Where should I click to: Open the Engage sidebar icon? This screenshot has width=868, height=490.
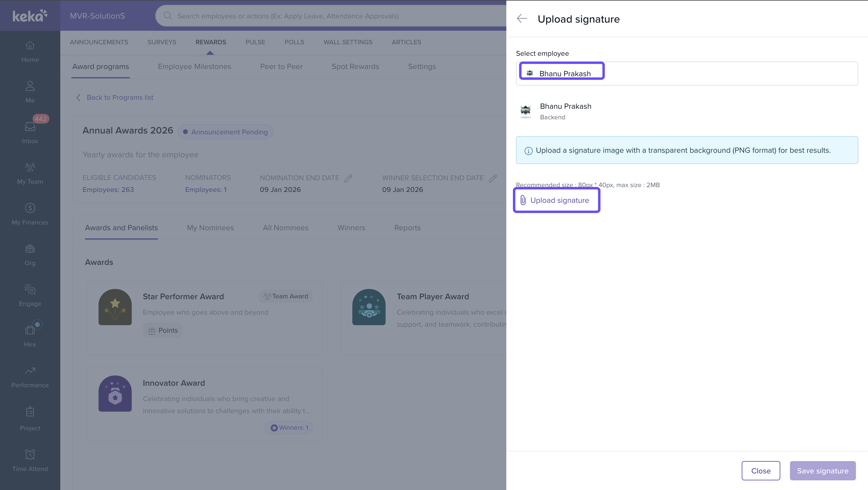click(x=30, y=295)
